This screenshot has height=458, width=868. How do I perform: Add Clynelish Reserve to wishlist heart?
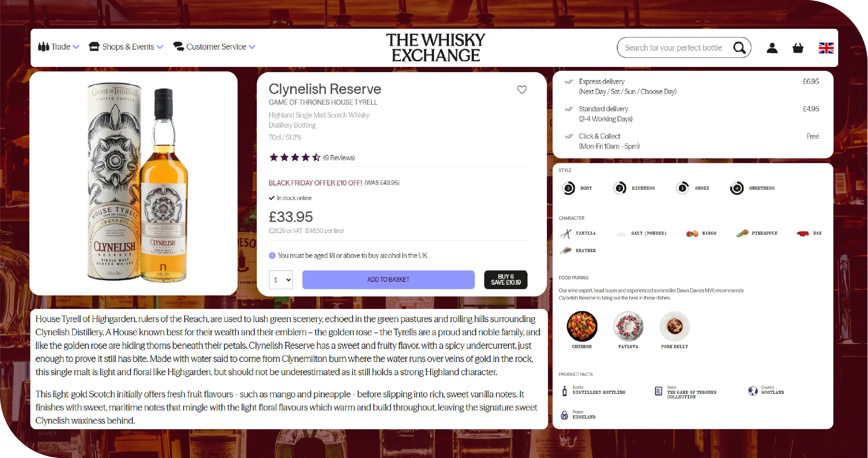[x=522, y=89]
